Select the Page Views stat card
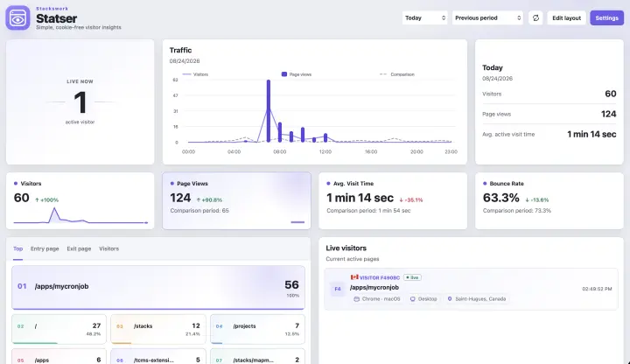The width and height of the screenshot is (630, 364). pos(236,201)
